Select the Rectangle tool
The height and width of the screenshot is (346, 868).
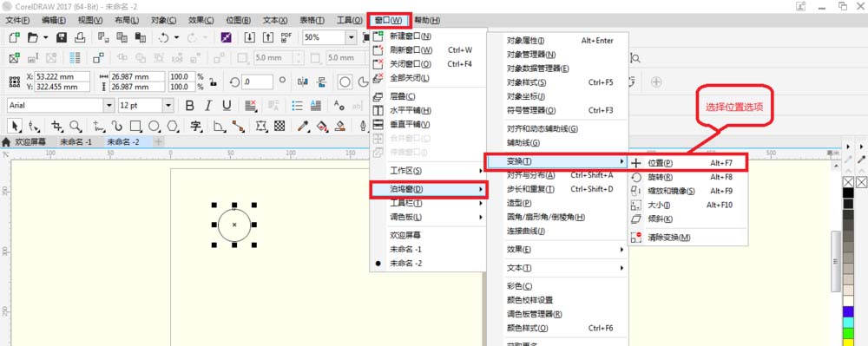pyautogui.click(x=135, y=126)
